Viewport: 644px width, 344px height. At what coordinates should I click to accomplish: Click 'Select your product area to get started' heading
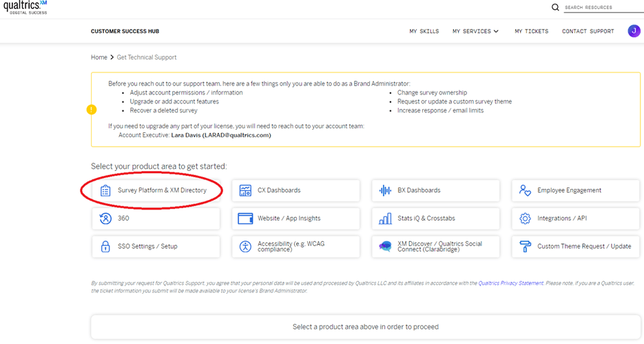click(158, 166)
